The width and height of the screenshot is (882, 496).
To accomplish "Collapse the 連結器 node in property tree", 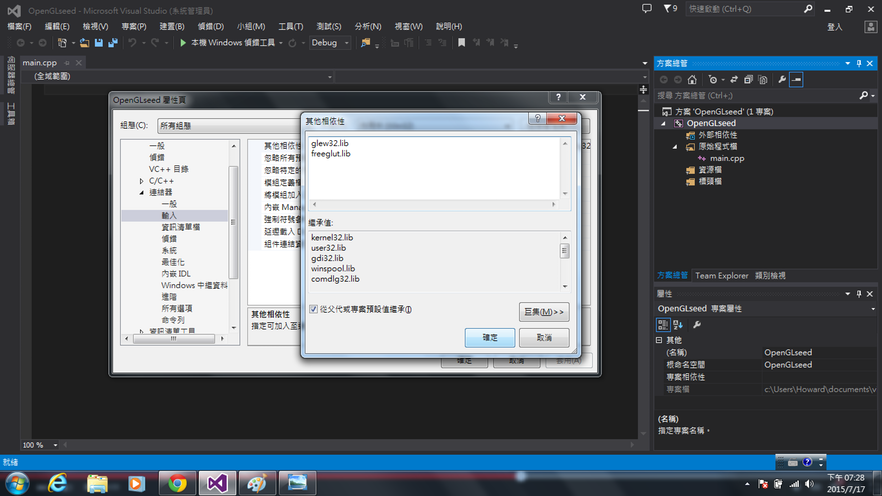I will (x=141, y=192).
